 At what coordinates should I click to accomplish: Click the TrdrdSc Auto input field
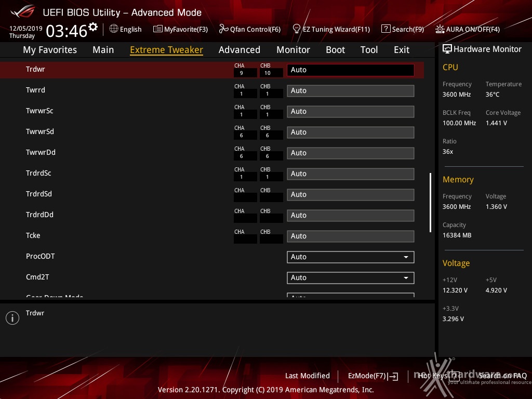(x=351, y=174)
